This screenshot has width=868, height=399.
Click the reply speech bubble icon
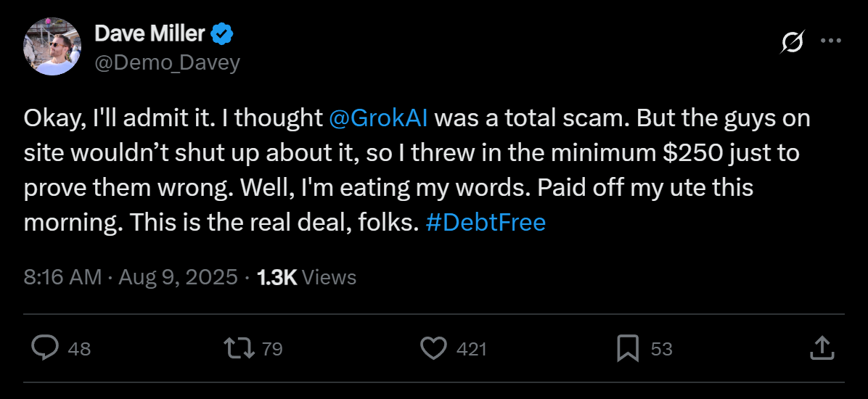coord(45,348)
